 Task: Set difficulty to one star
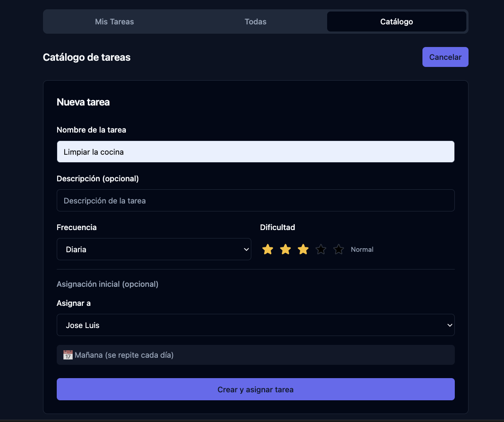[x=268, y=250]
